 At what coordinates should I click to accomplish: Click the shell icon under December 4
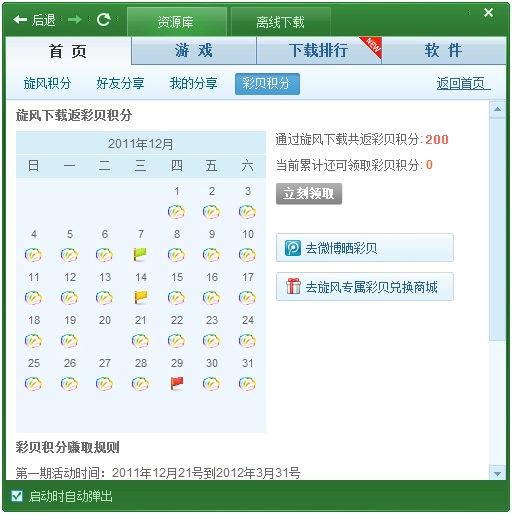pyautogui.click(x=33, y=255)
